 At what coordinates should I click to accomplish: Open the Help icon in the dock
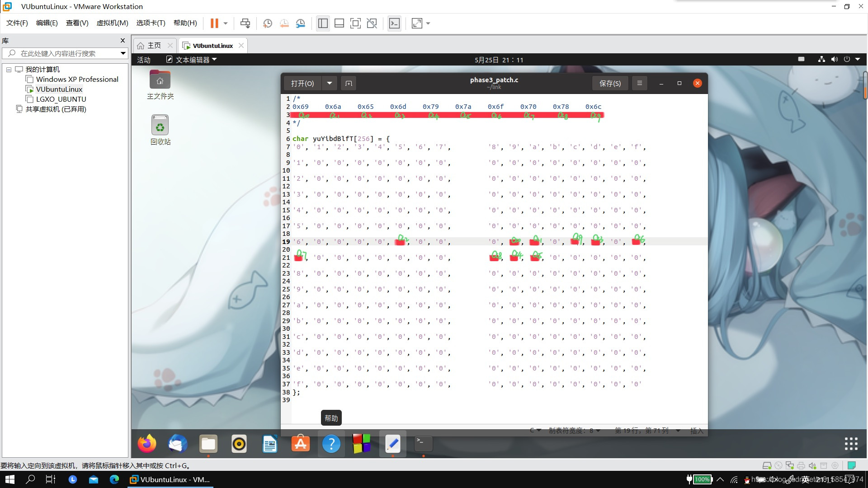tap(331, 444)
